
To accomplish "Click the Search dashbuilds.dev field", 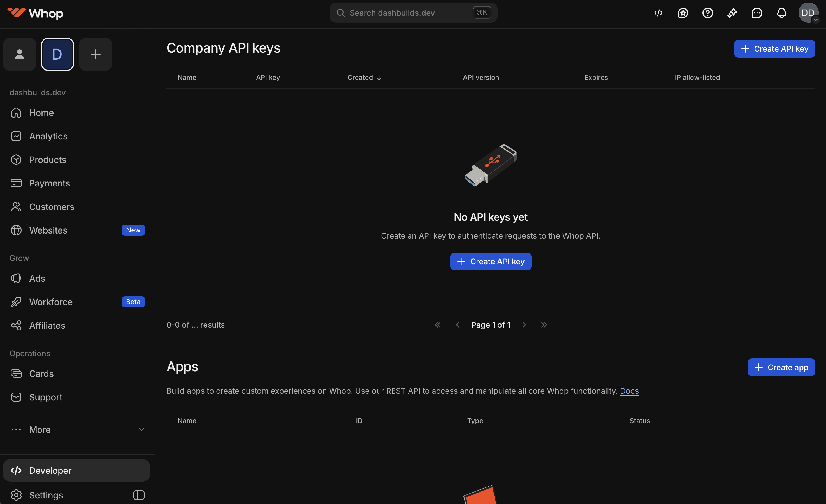I will [413, 13].
